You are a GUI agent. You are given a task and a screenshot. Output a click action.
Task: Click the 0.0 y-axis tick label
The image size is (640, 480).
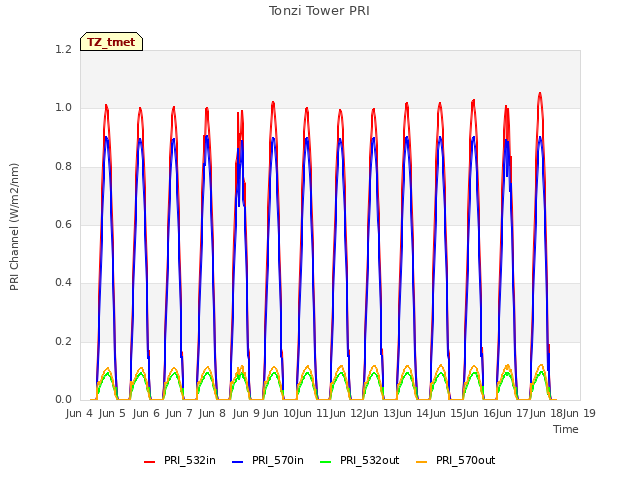[x=63, y=399]
